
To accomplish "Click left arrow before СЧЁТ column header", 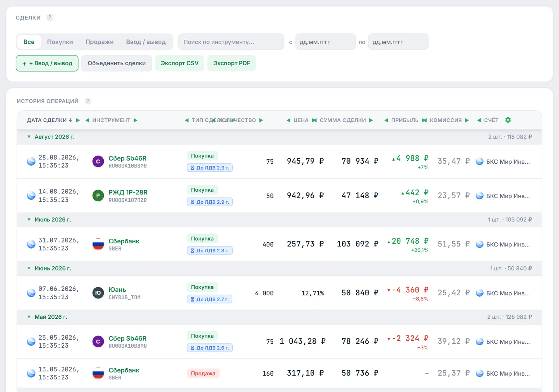I will [x=479, y=120].
